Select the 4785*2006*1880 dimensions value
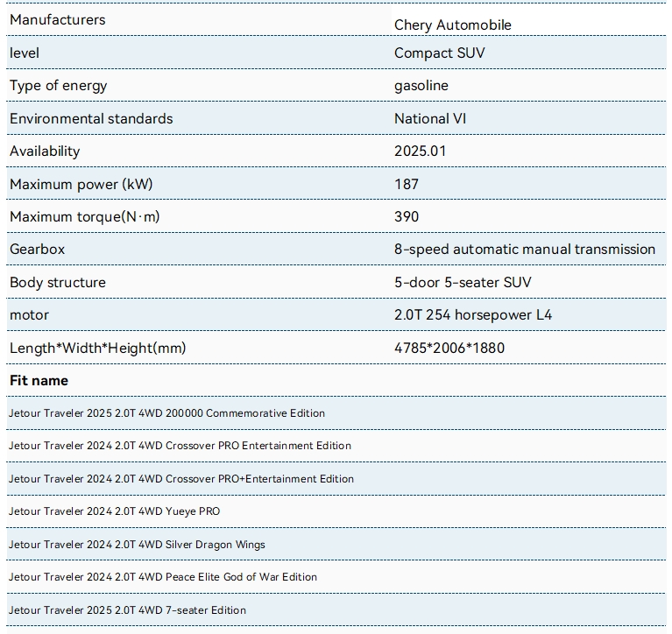This screenshot has width=672, height=634. click(449, 348)
